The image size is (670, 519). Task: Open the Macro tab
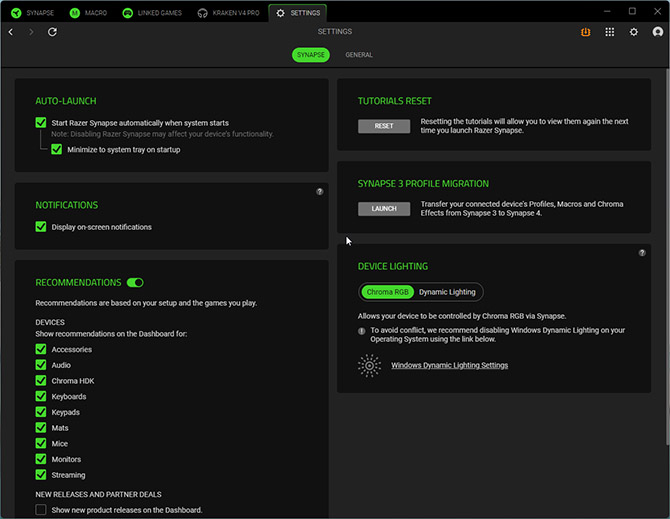tap(88, 13)
